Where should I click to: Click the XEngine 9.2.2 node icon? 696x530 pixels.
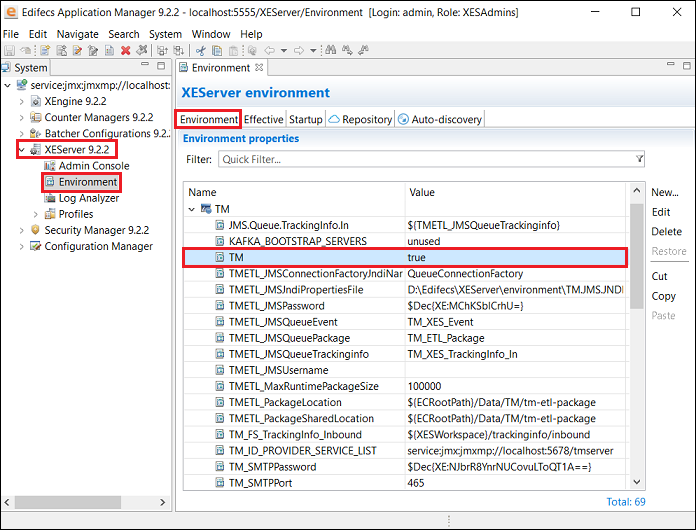[36, 101]
